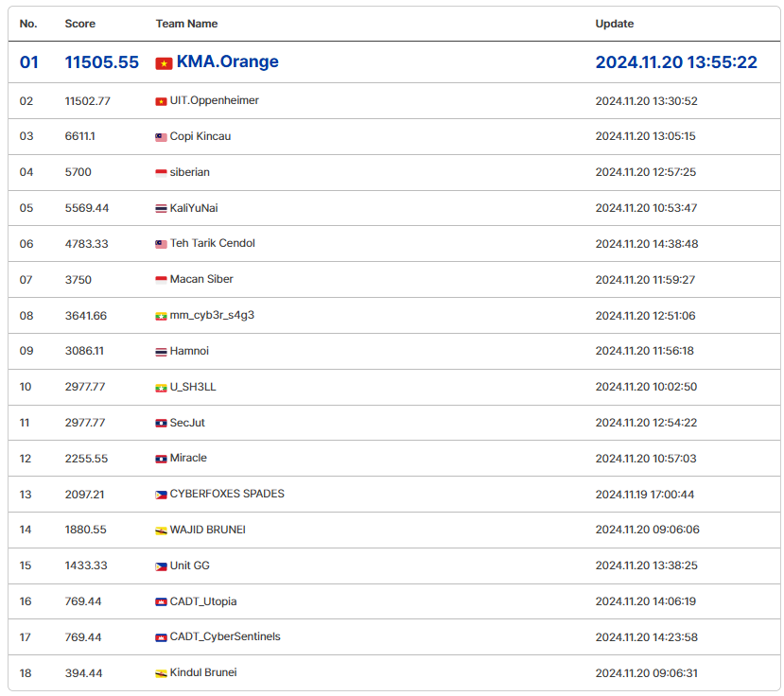784x696 pixels.
Task: Click the flag icon beside U_SH3LL
Action: point(161,388)
